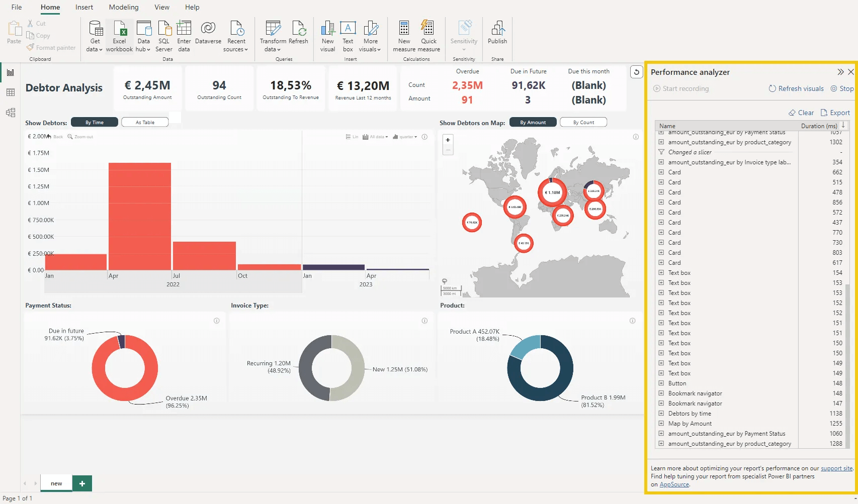Expand the Map by Amount entry details
The image size is (858, 504).
(660, 423)
